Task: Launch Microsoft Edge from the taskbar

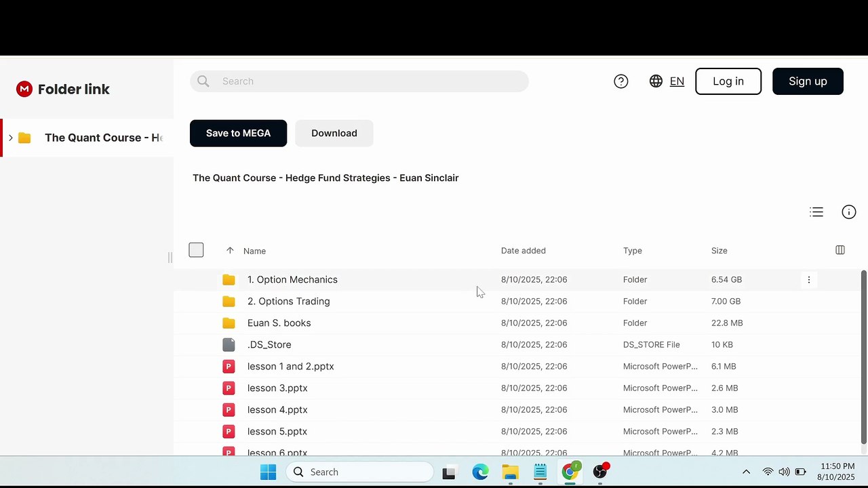Action: (480, 472)
